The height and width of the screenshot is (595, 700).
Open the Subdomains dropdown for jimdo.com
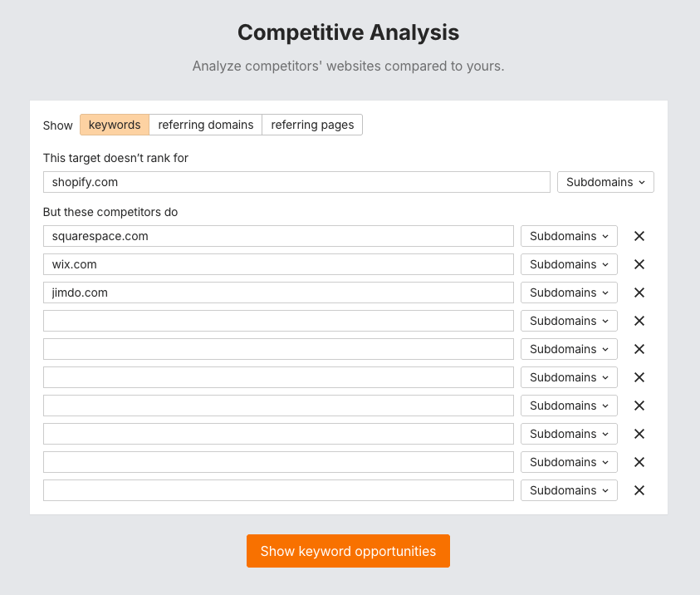tap(569, 293)
